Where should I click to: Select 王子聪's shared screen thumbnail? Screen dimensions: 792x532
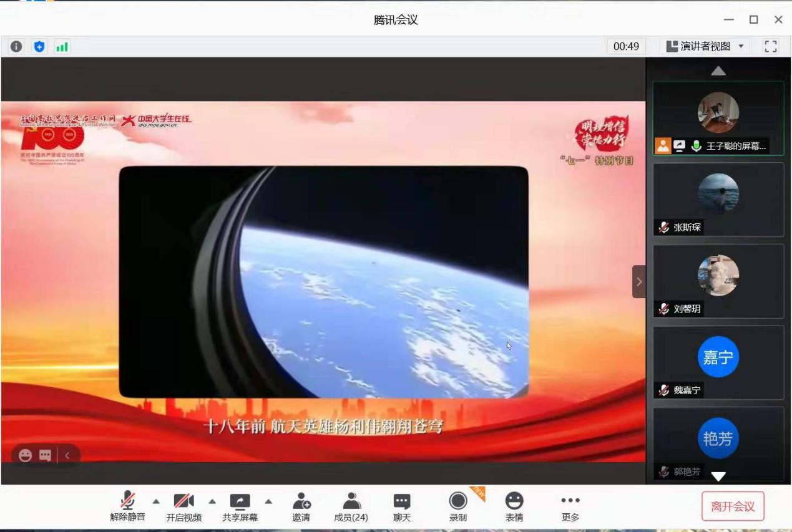click(718, 118)
